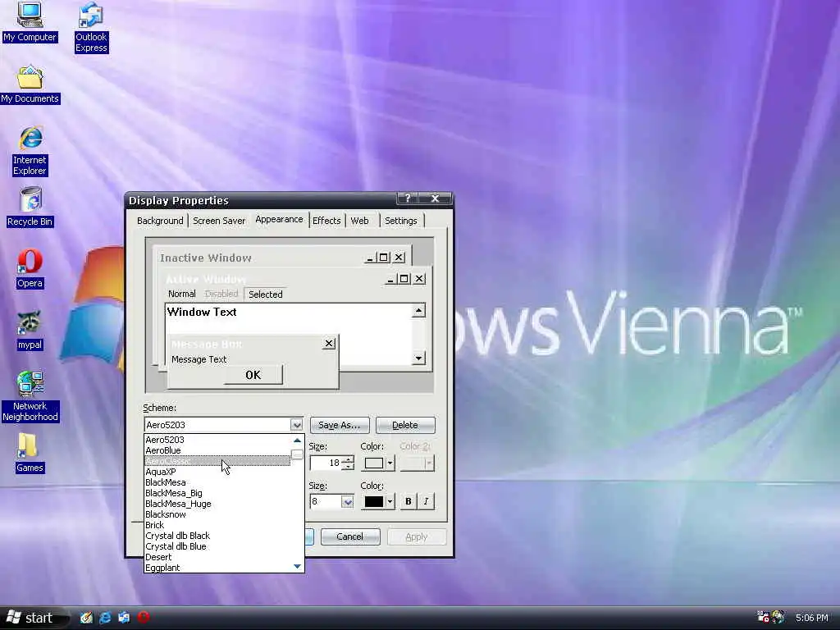Select the Opera desktop icon

pos(30,269)
